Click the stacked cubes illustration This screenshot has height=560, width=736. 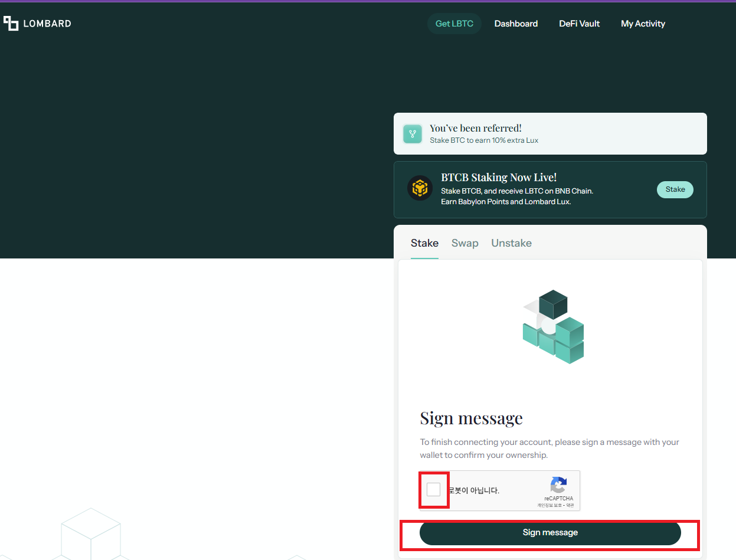[x=553, y=326]
